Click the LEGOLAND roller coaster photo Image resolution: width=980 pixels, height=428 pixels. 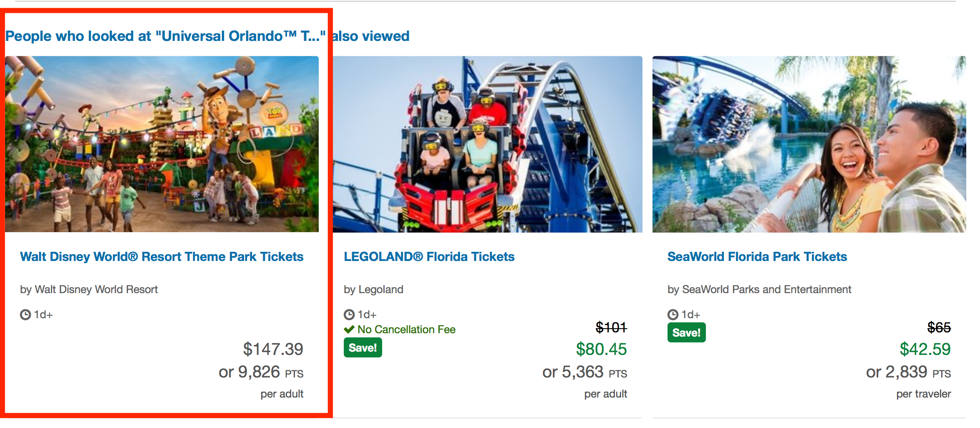coord(487,144)
